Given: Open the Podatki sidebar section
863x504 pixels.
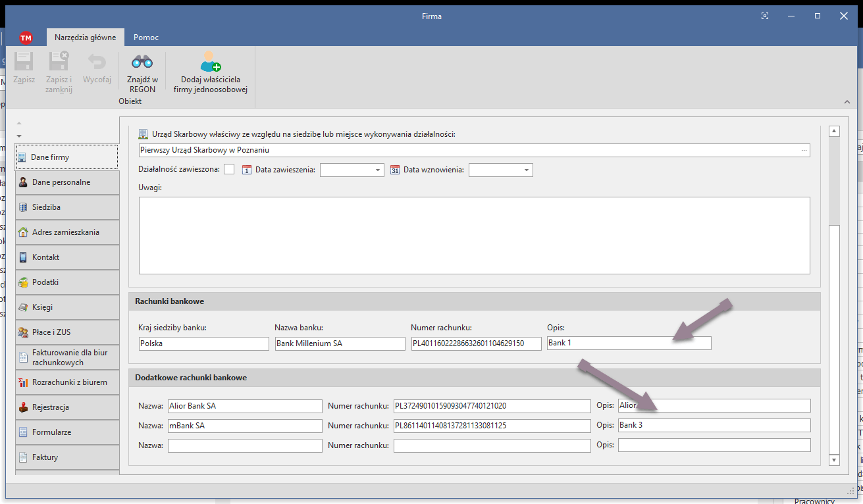Looking at the screenshot, I should [67, 282].
